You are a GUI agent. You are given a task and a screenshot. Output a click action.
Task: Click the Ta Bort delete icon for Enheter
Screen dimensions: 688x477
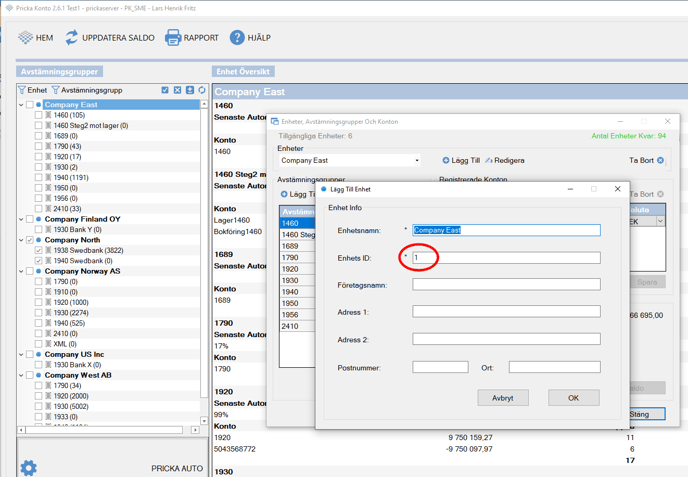pos(660,161)
